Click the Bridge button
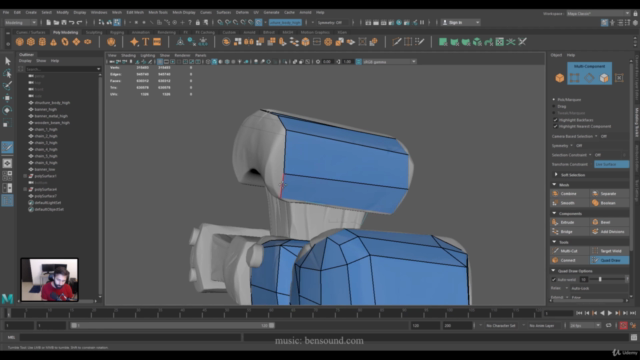 point(569,231)
